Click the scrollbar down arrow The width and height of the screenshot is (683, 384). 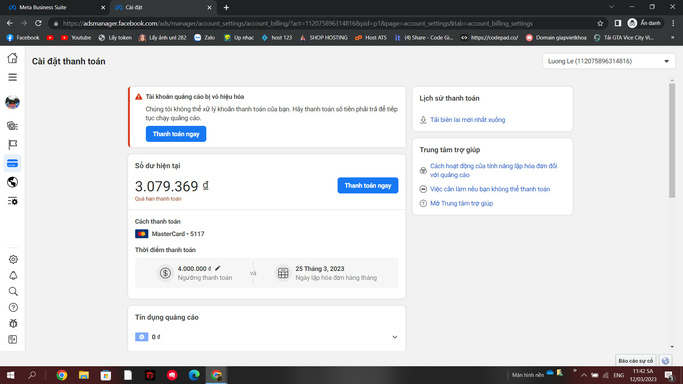672,347
